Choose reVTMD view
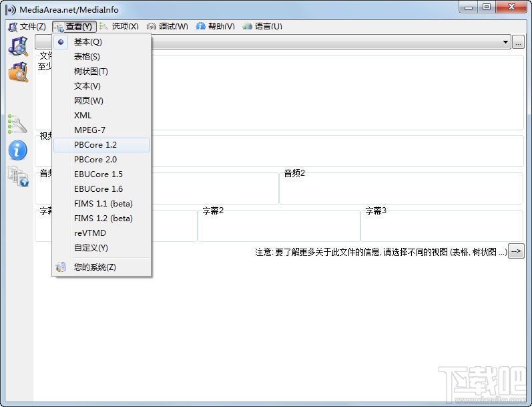The height and width of the screenshot is (407, 532). point(101,233)
